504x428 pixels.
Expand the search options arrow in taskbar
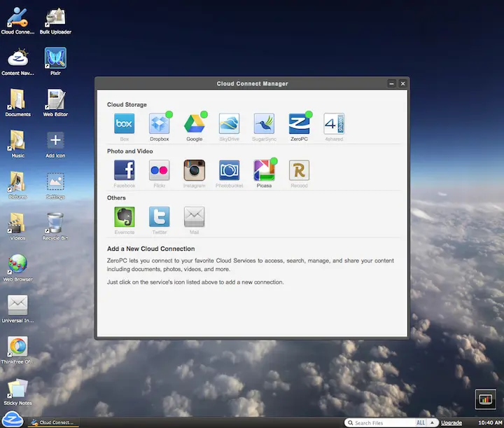[x=433, y=423]
